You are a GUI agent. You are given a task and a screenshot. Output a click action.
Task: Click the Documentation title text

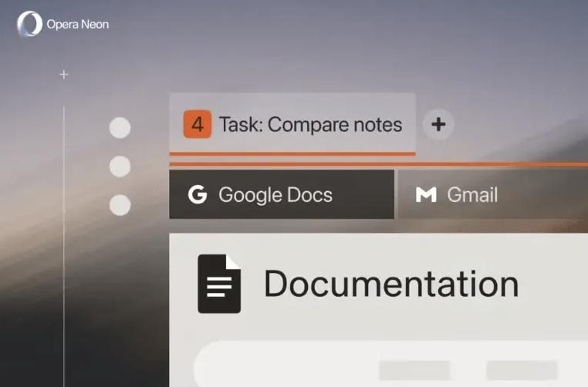pos(391,284)
